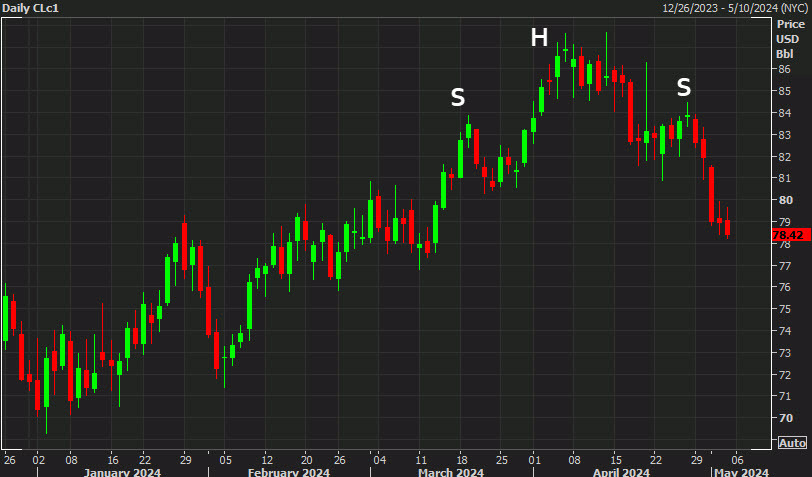The height and width of the screenshot is (477, 812).
Task: Click the left S shoulder annotation
Action: 458,97
